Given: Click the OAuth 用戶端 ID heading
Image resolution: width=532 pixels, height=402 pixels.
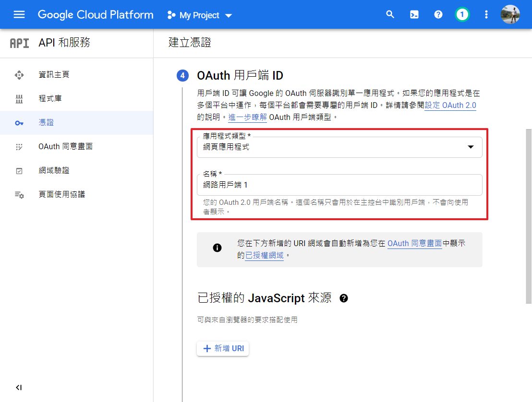Looking at the screenshot, I should [240, 75].
